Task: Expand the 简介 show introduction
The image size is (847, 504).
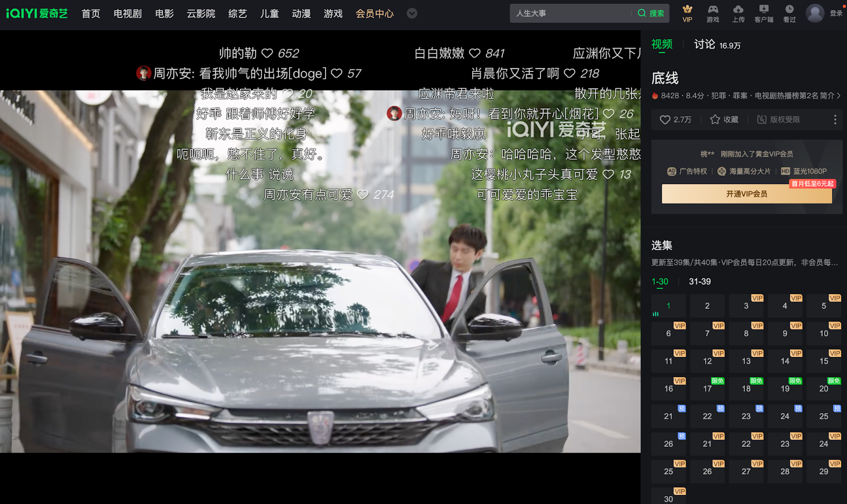Action: [x=830, y=96]
